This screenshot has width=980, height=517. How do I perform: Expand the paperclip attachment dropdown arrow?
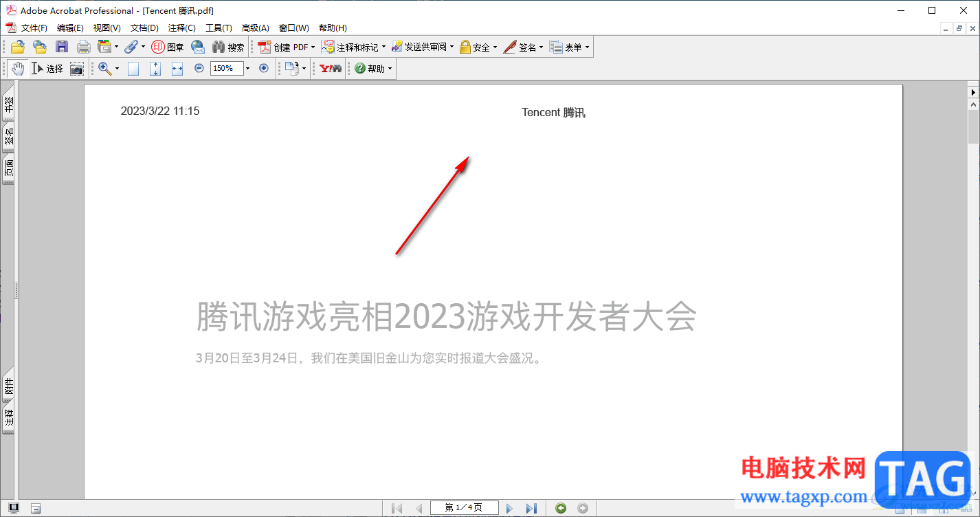(x=143, y=47)
